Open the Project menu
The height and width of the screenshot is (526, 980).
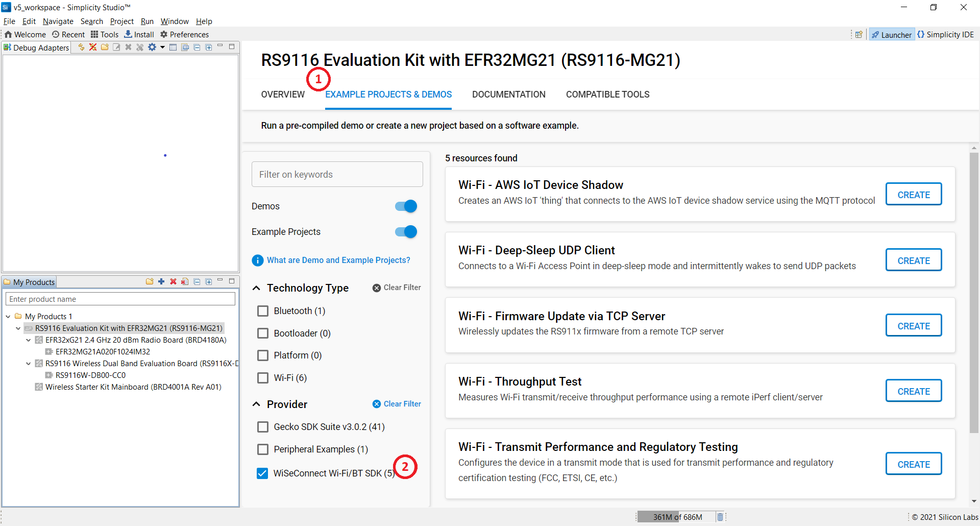coord(121,21)
